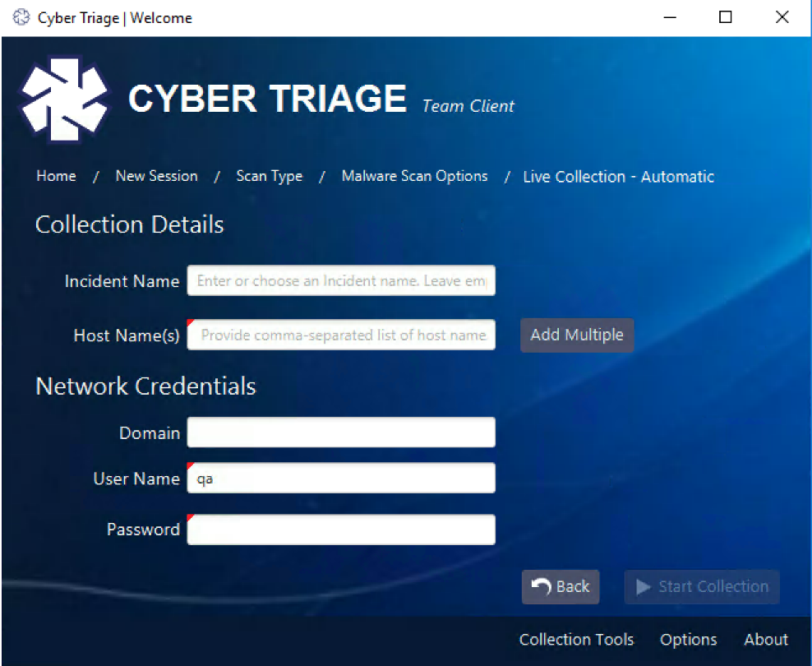This screenshot has width=812, height=666.
Task: Click the Password input field
Action: point(341,530)
